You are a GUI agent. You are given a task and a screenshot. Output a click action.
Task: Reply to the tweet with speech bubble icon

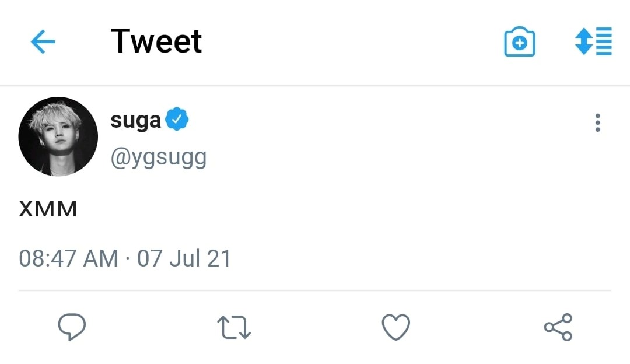tap(72, 327)
